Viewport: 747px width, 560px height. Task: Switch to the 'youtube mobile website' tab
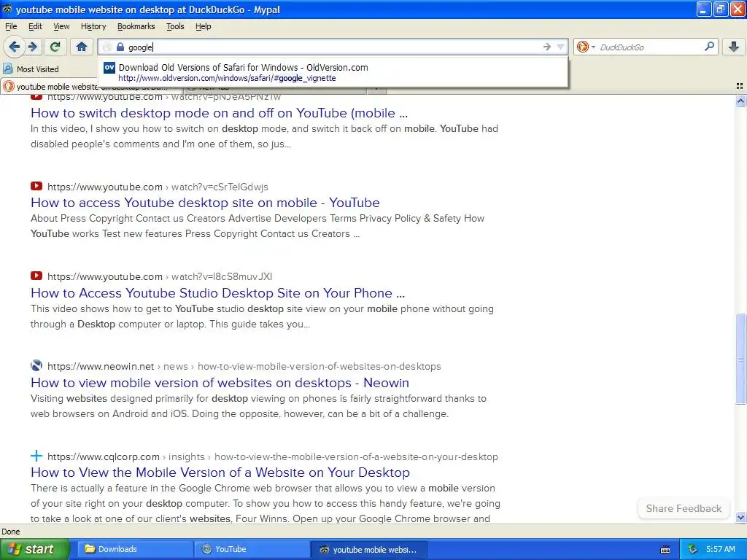click(90, 87)
